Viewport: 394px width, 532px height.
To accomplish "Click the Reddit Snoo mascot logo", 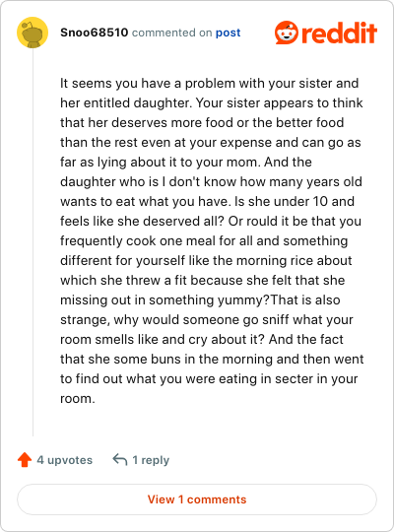I will pyautogui.click(x=287, y=33).
